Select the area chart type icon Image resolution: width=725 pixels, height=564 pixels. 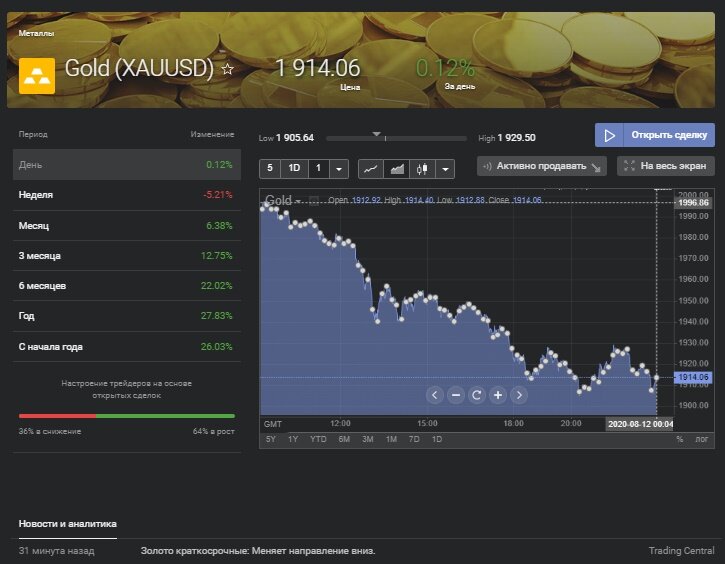click(396, 168)
